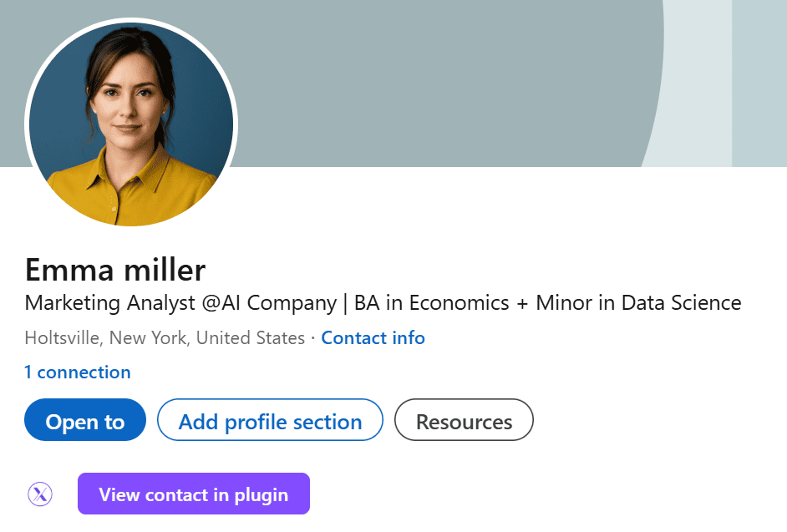
Task: Click the @AI Company text in headline
Action: [268, 302]
